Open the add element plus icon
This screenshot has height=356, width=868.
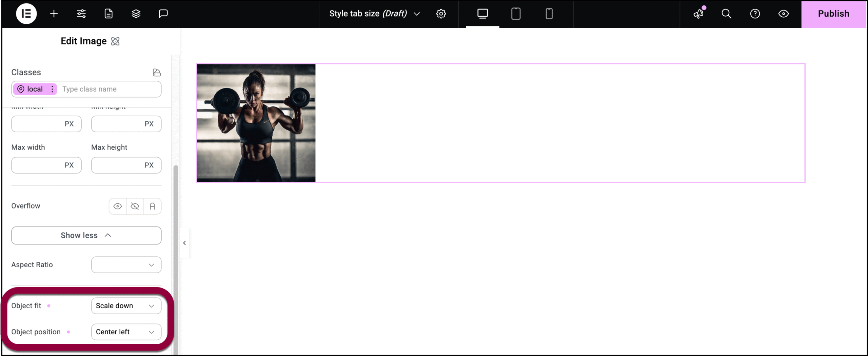click(54, 14)
